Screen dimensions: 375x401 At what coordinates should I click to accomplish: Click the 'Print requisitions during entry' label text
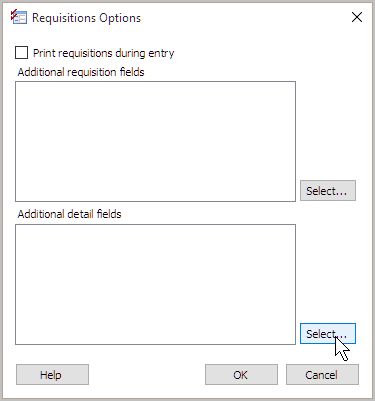(103, 53)
